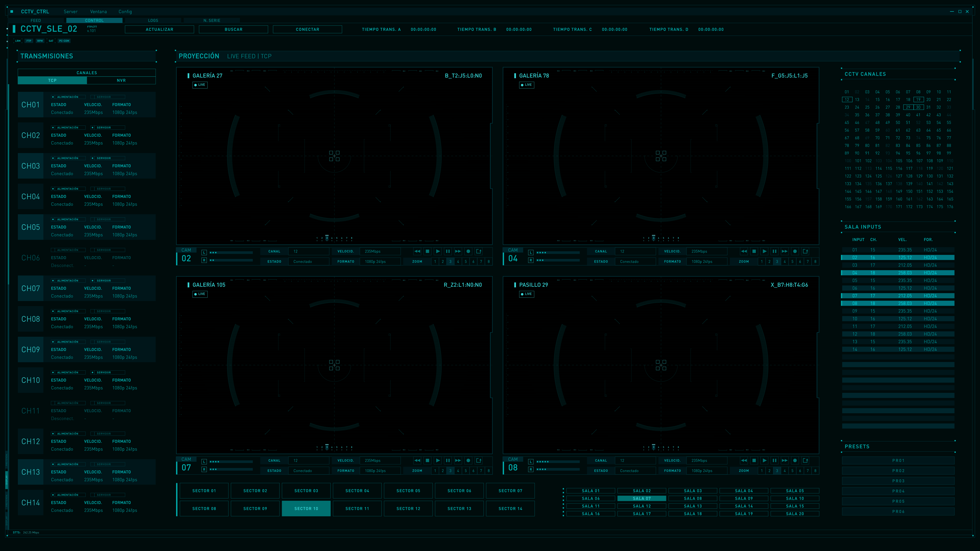Pause the CAM 08 feed
The height and width of the screenshot is (551, 980).
point(775,460)
